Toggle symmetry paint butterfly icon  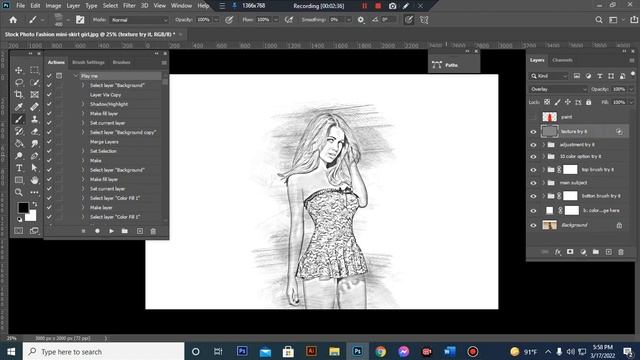pyautogui.click(x=424, y=20)
